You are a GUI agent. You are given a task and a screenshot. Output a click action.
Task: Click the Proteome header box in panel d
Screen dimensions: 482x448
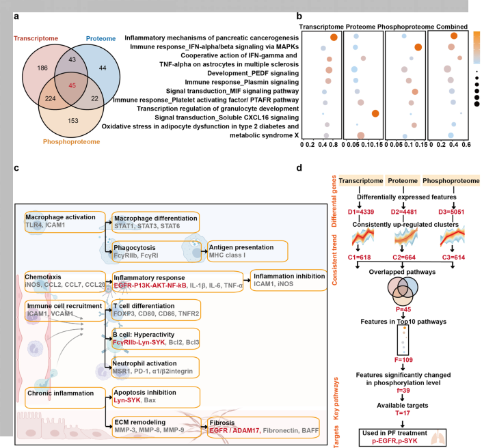(403, 181)
